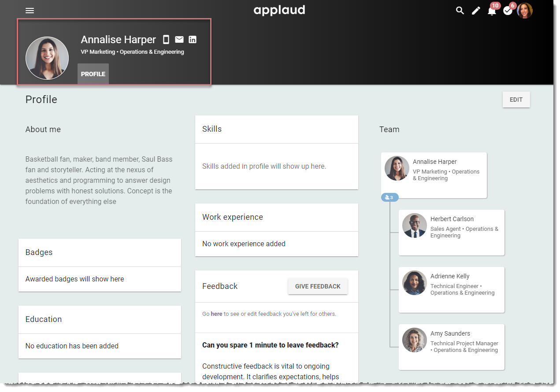Screen dimensions: 560x392
Task: Click Amy Saunders' avatar photo
Action: 415,340
